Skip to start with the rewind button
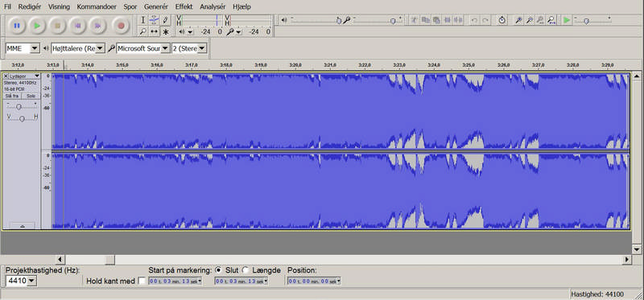This screenshot has height=300, width=644. click(x=77, y=26)
